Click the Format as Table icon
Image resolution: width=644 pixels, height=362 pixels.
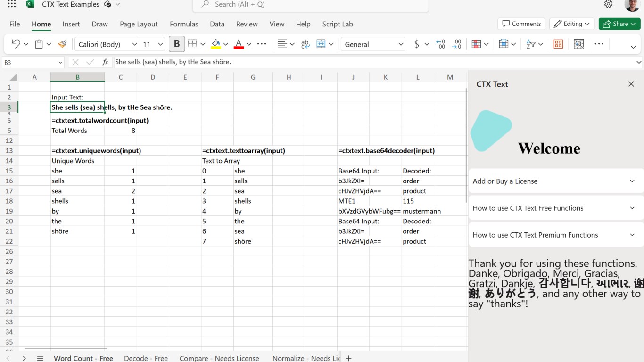[504, 44]
